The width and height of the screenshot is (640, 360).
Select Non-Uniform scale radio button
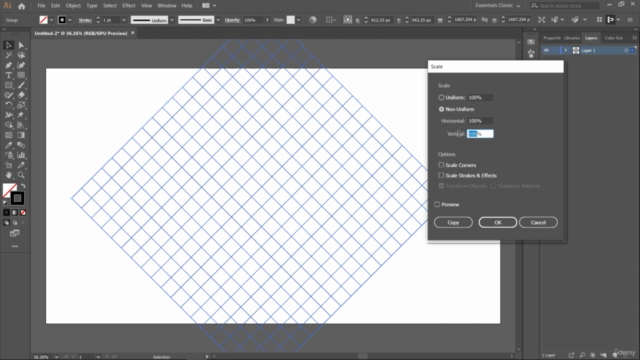441,109
